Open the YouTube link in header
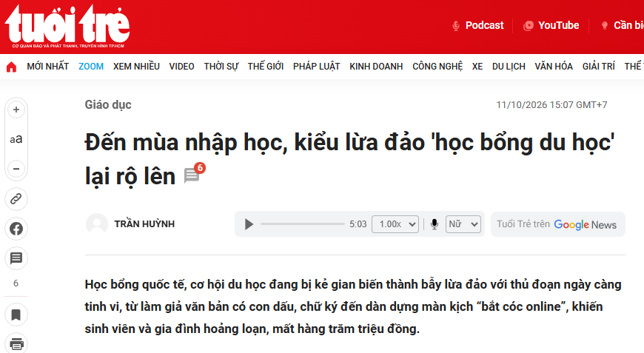Image resolution: width=644 pixels, height=353 pixels. point(558,25)
